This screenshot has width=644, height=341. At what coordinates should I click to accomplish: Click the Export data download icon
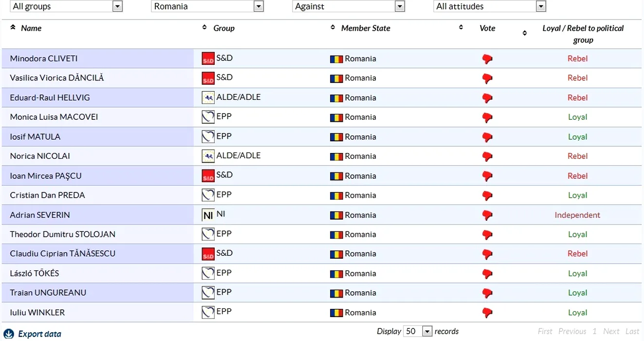pos(9,334)
